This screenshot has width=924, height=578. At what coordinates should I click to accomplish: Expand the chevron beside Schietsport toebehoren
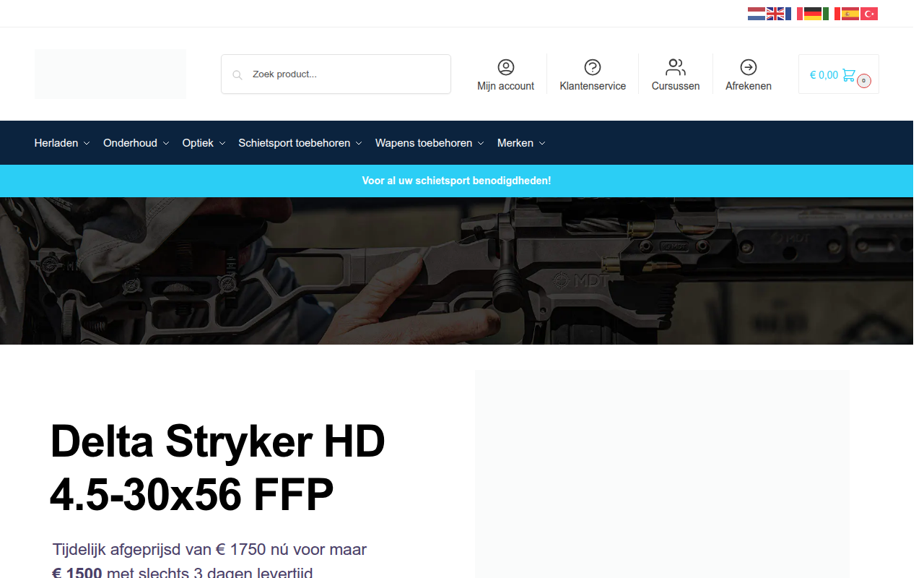358,144
